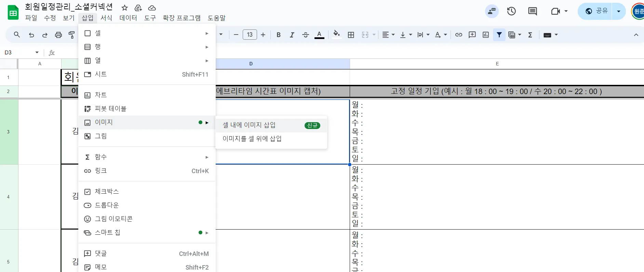Image resolution: width=644 pixels, height=272 pixels.
Task: Open the 확장 프로그램 menu
Action: coord(182,18)
